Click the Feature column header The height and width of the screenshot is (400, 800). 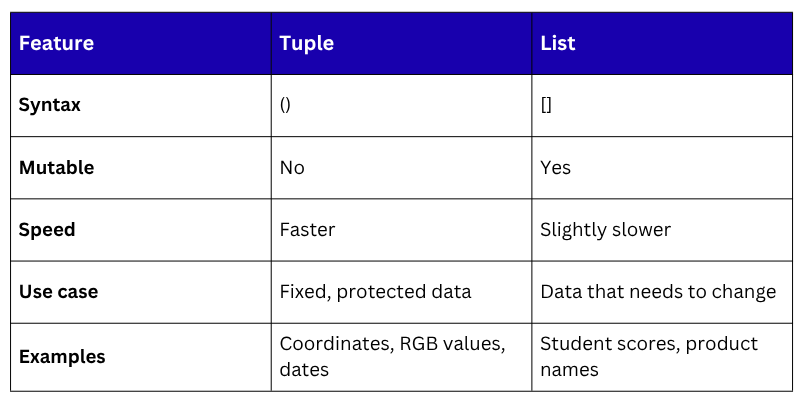[x=56, y=43]
